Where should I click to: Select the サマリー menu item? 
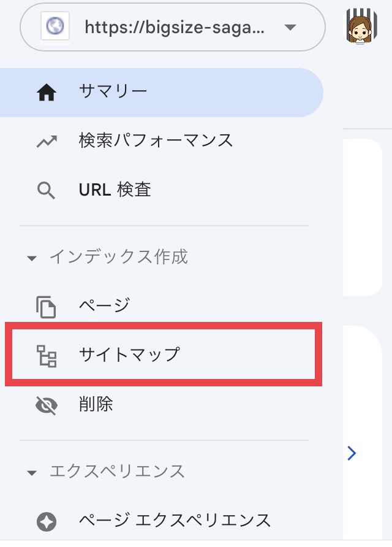161,93
